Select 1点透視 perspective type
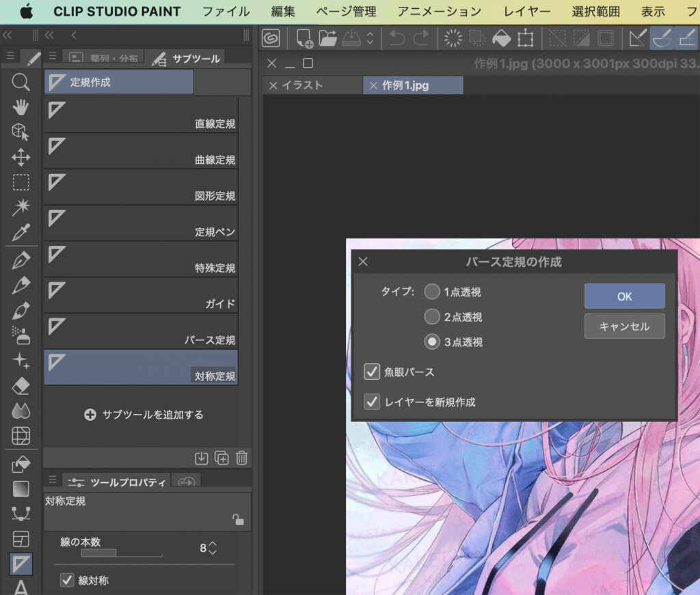 tap(432, 292)
